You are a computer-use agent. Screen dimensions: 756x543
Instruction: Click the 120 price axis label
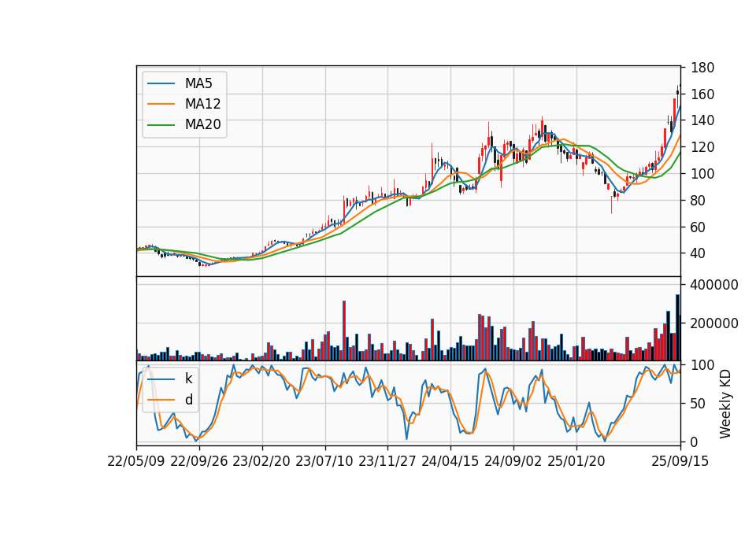702,147
